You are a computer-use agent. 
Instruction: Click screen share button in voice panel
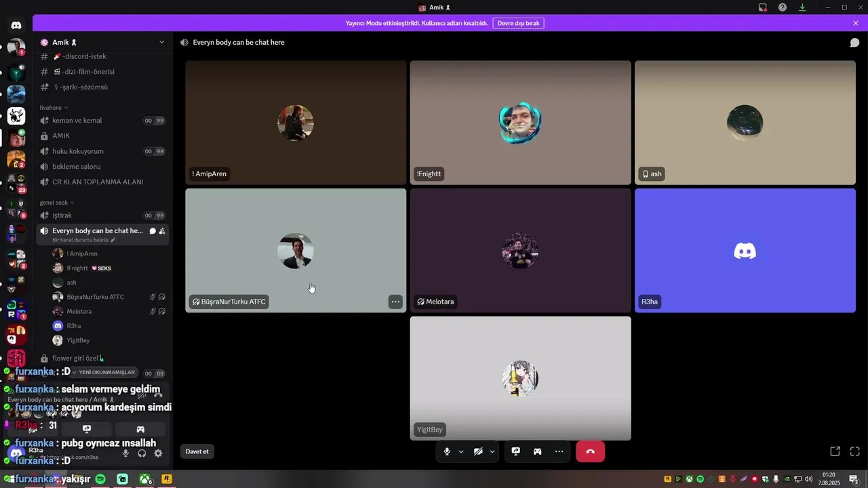click(87, 429)
